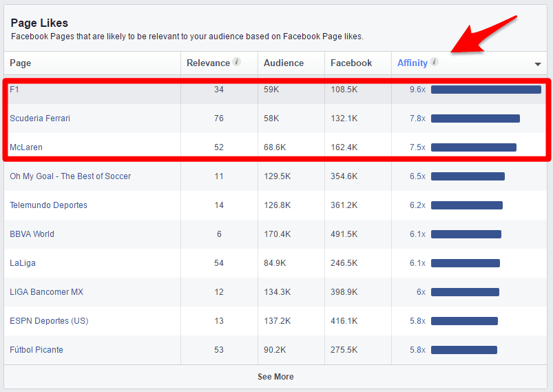Open the LaLiga page link

click(22, 263)
